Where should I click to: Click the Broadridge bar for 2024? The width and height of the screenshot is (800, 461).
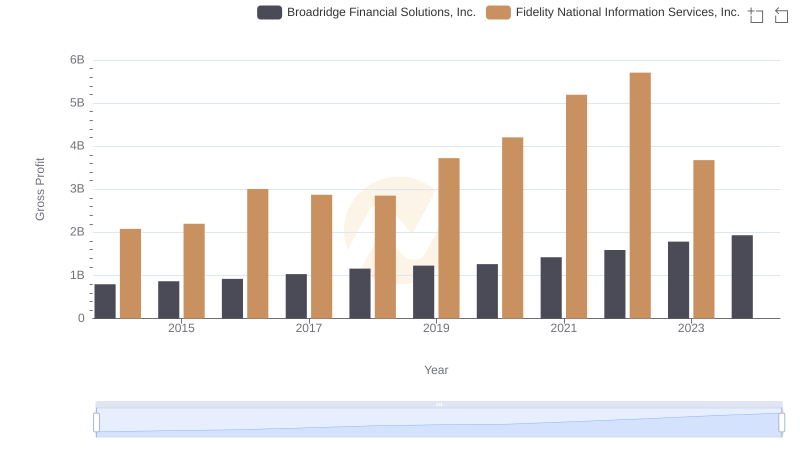tap(742, 277)
